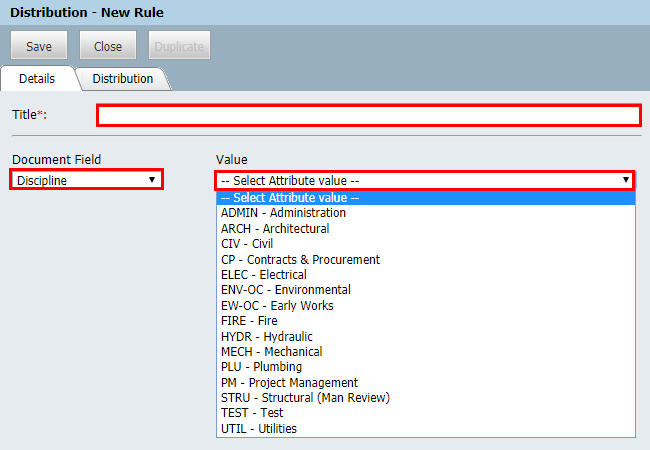The height and width of the screenshot is (450, 650).
Task: Select ARCH - Architectural from list
Action: 274,229
